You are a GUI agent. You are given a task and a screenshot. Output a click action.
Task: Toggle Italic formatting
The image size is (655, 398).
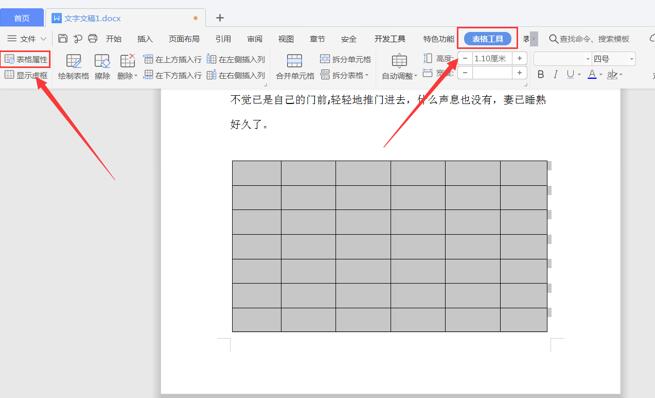tap(555, 74)
